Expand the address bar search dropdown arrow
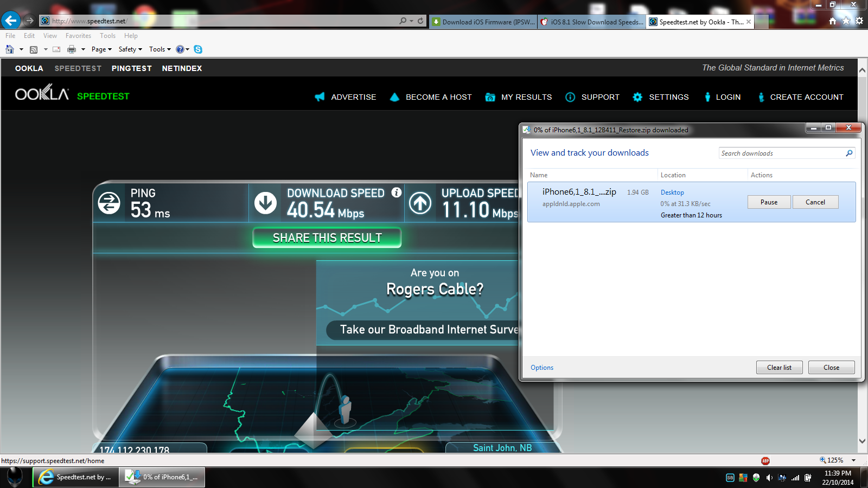Screen dimensions: 868x488 pos(411,21)
